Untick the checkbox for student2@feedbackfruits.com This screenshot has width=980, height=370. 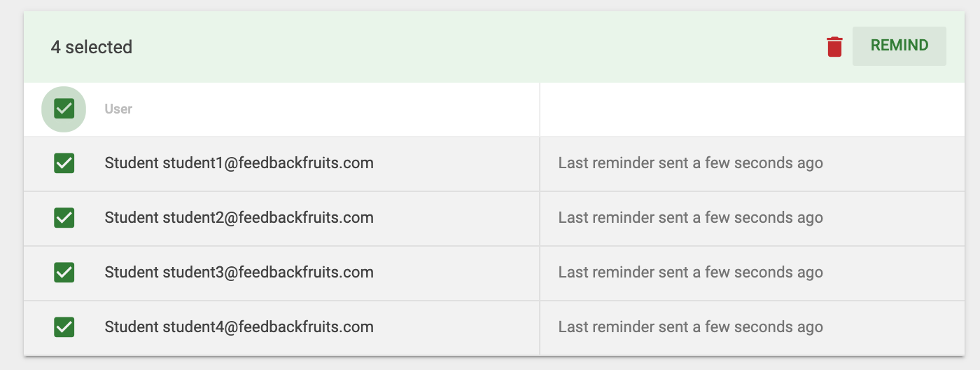point(64,218)
